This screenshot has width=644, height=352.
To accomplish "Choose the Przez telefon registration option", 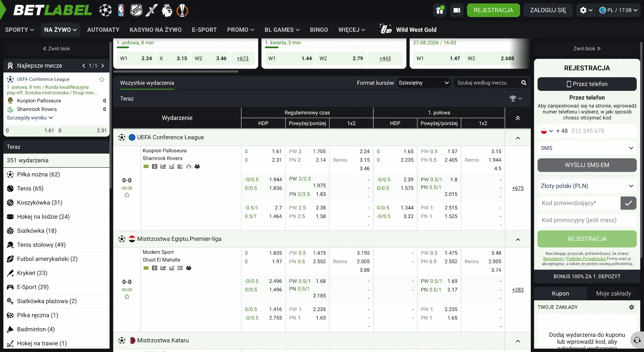I will (587, 84).
